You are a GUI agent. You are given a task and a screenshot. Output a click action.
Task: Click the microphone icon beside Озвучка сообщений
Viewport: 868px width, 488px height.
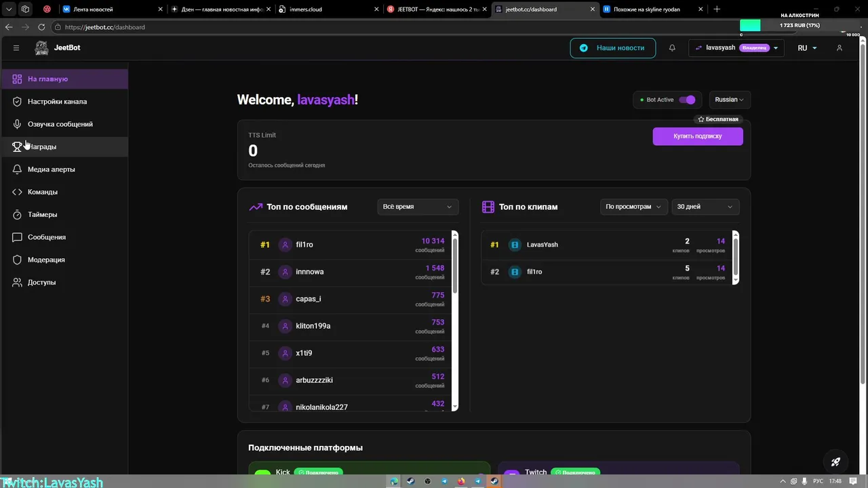[x=17, y=124]
